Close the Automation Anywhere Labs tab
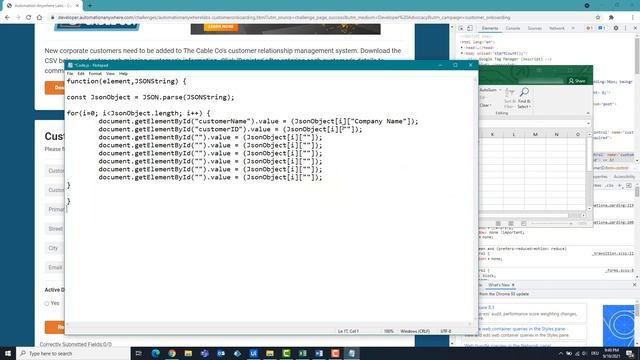 (x=77, y=6)
